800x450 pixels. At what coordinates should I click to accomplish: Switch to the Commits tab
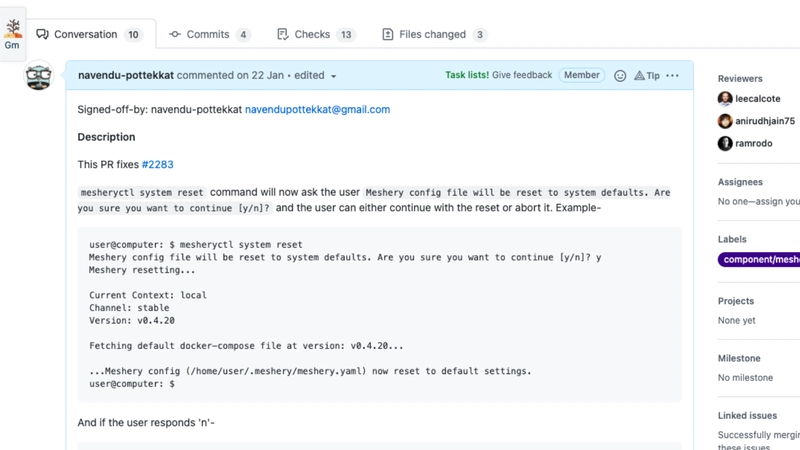[209, 34]
